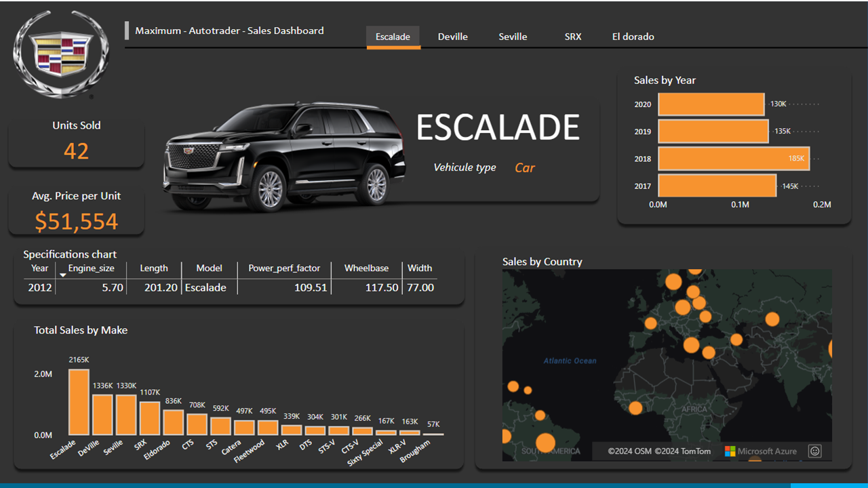Click the Sixty Special bar showing 167K
The height and width of the screenshot is (488, 868).
click(x=387, y=432)
